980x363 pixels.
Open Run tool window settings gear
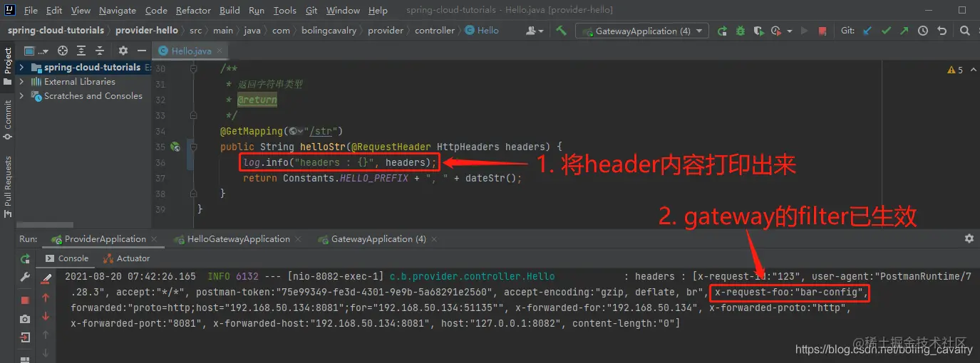(969, 238)
